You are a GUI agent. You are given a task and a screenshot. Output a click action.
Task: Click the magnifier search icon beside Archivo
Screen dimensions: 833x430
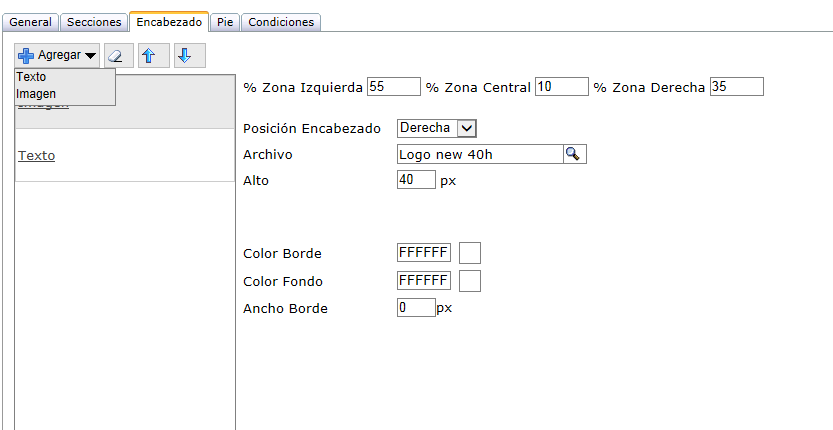point(574,154)
